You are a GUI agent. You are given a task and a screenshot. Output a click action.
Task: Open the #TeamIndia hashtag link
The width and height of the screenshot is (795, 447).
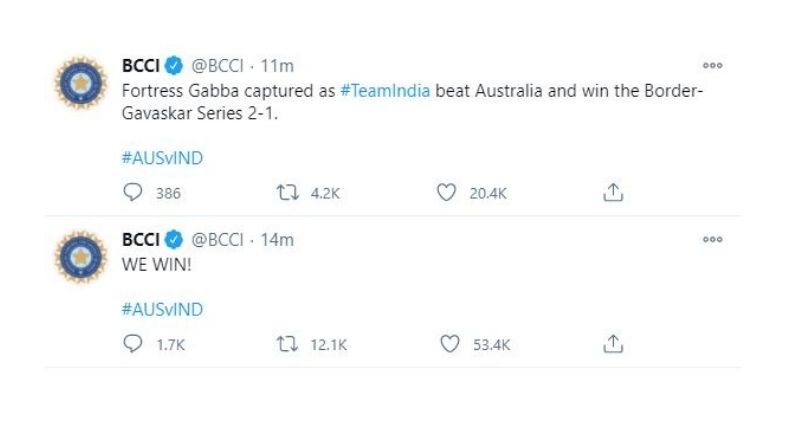pos(385,91)
